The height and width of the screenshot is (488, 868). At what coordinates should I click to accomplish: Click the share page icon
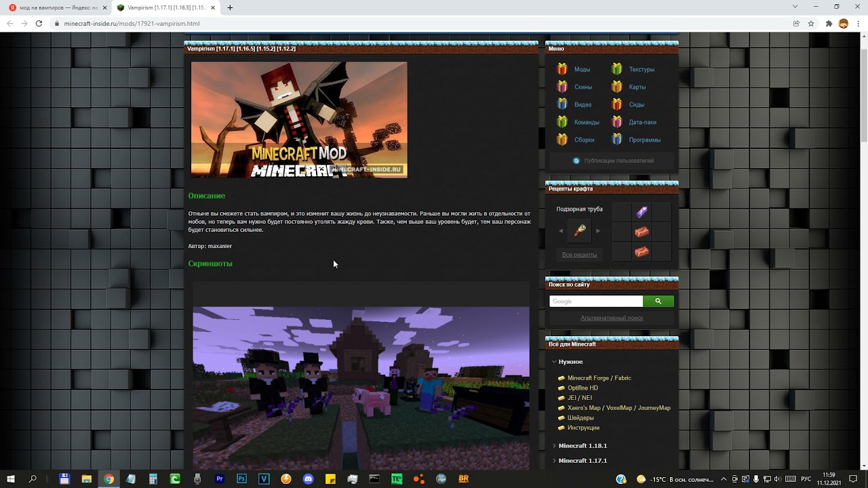coord(796,23)
